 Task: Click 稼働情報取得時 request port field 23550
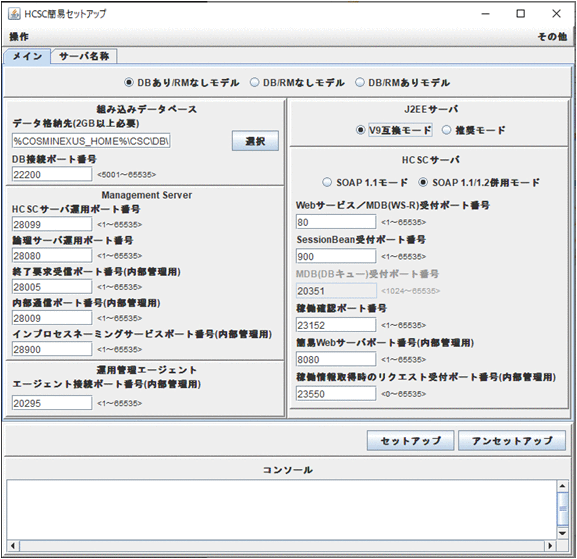[336, 394]
